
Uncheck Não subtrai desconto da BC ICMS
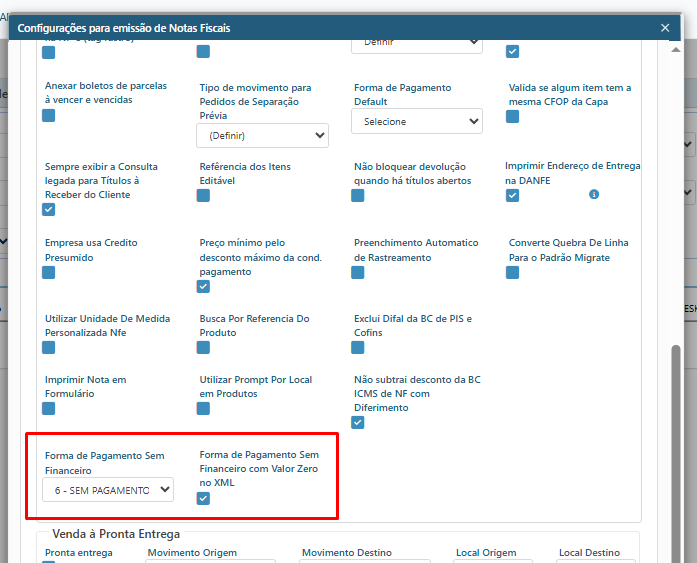358,423
